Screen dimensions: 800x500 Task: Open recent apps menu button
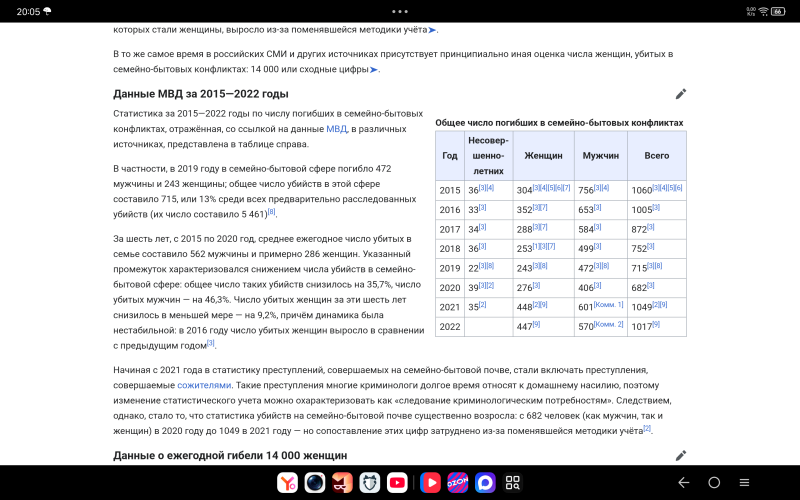coord(744,482)
